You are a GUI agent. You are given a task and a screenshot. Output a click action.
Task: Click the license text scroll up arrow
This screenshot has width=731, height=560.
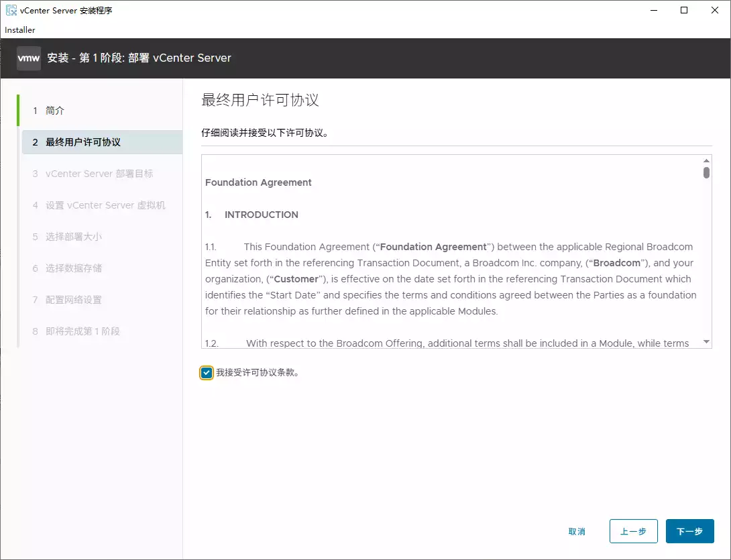coord(706,161)
